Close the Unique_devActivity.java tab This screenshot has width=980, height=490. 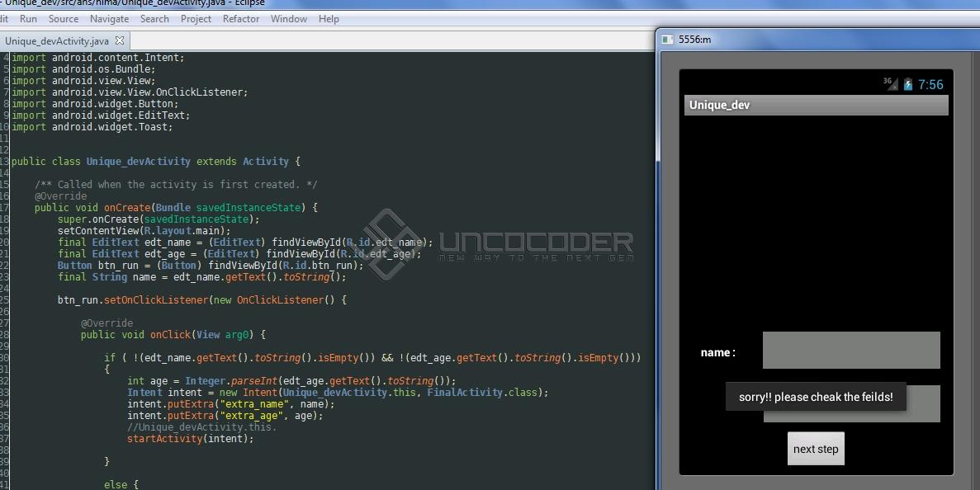click(x=120, y=40)
